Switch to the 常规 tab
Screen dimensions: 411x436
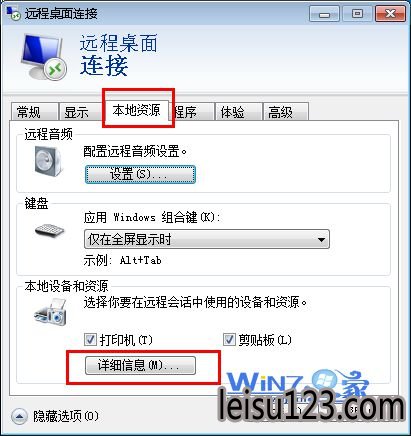(x=33, y=112)
